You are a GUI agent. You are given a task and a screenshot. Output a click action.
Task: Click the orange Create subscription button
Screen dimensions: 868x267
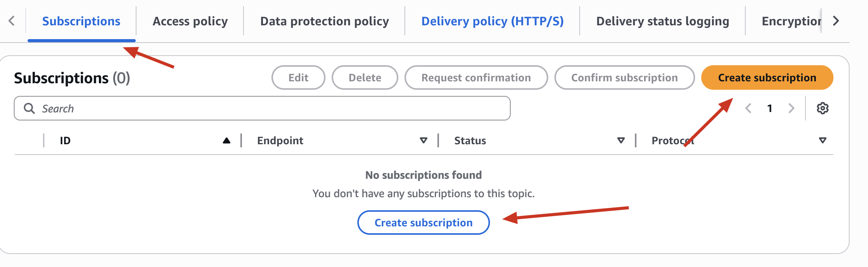[767, 77]
